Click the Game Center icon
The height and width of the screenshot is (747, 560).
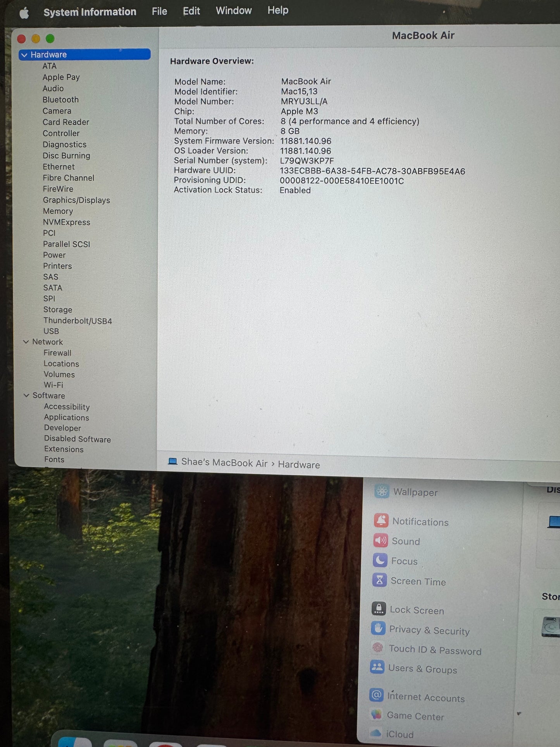click(376, 714)
